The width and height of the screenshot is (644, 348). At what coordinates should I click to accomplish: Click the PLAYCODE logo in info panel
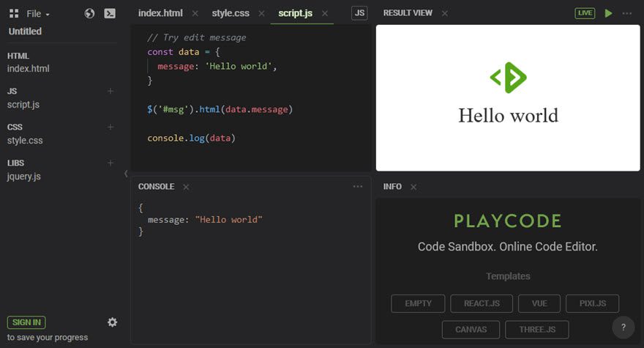508,221
